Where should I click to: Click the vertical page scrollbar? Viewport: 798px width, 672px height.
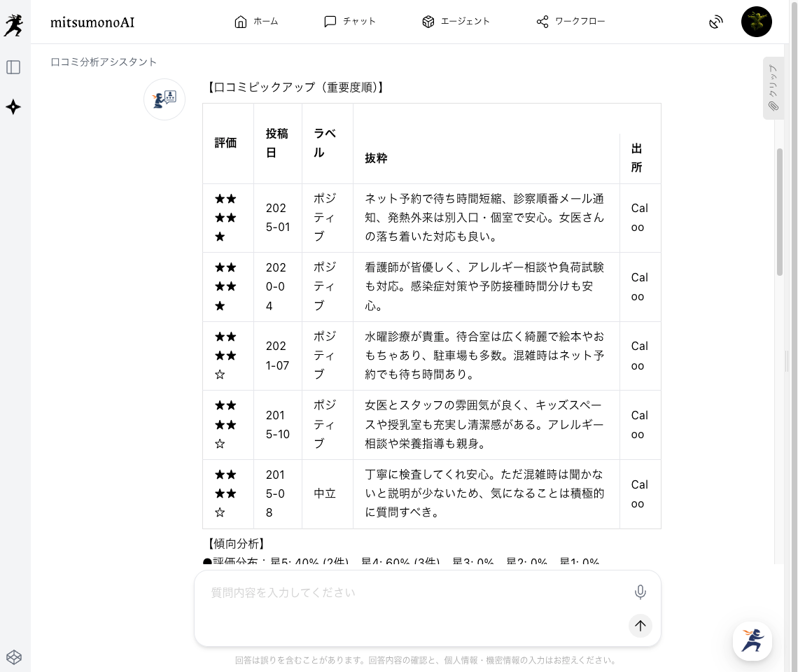coord(780,210)
